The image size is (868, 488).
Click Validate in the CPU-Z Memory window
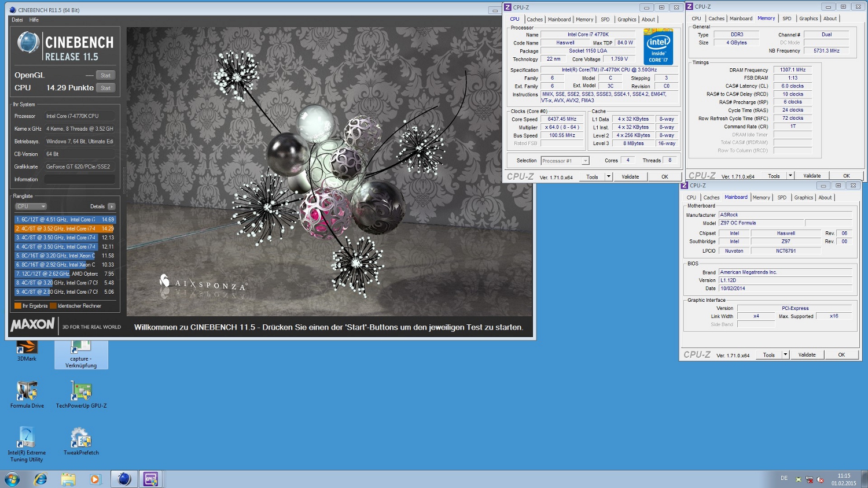pyautogui.click(x=812, y=176)
